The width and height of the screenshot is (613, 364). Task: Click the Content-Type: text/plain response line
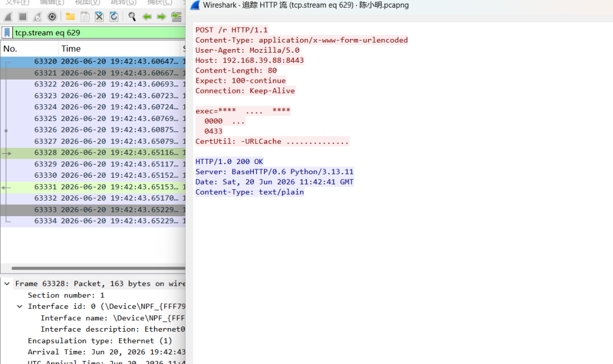click(250, 192)
